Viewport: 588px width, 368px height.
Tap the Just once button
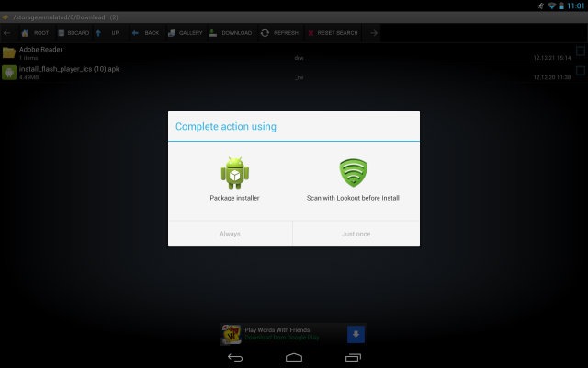coord(356,234)
